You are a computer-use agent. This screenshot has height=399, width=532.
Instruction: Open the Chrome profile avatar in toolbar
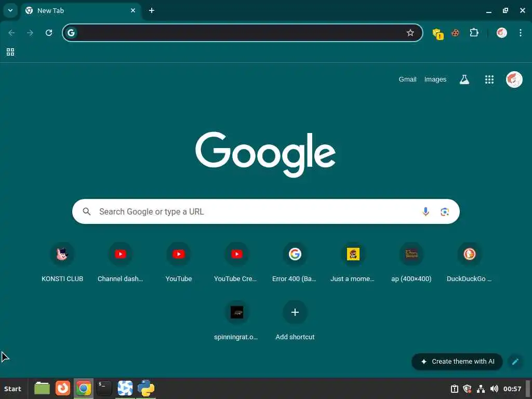point(502,33)
